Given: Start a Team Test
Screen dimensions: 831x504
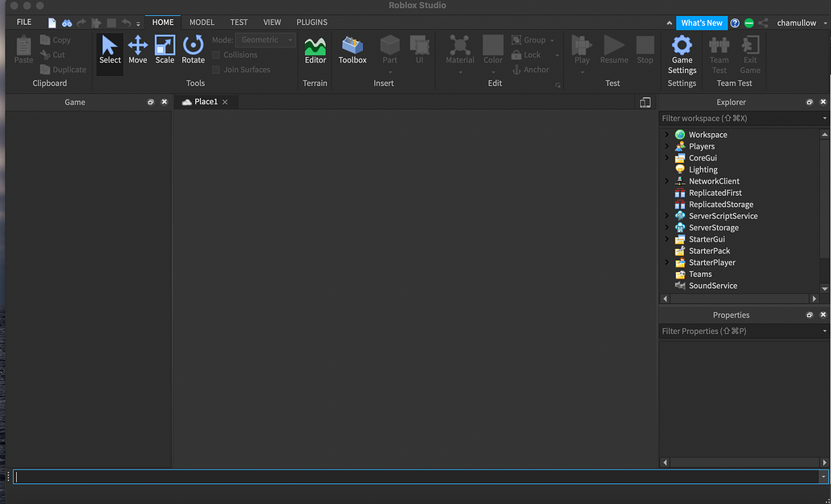Looking at the screenshot, I should [719, 55].
